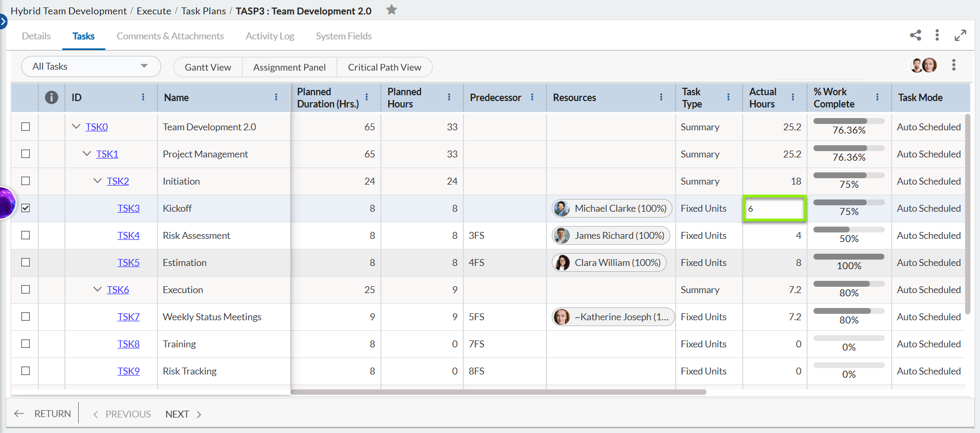Click the Kickoff 75% progress bar
980x433 pixels.
849,203
